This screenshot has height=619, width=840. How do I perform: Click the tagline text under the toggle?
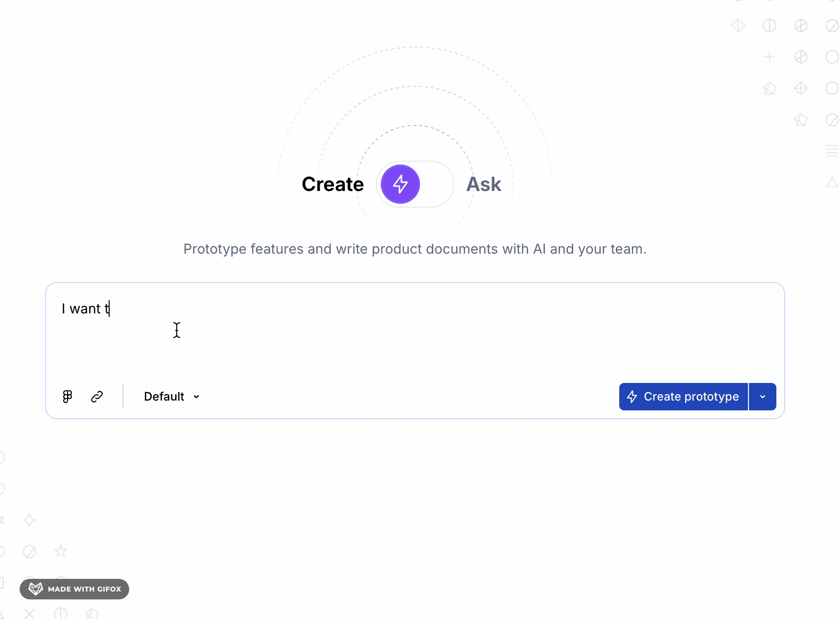(x=415, y=249)
